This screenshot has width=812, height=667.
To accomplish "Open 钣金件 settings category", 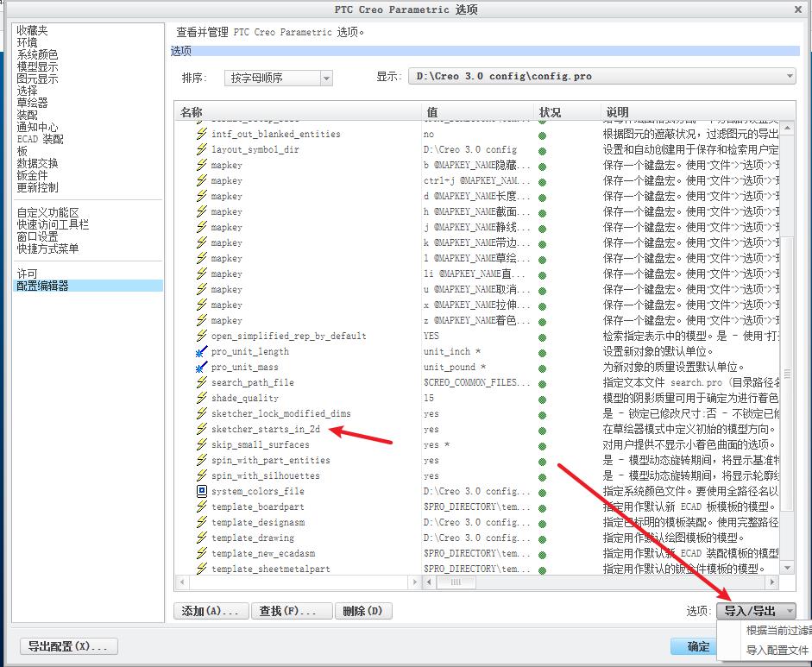I will tap(32, 175).
